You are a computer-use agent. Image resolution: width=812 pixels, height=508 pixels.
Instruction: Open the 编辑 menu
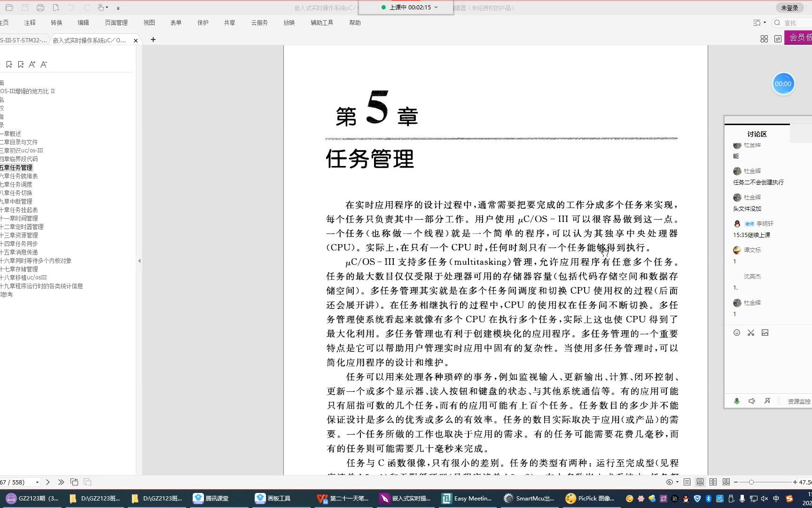click(83, 23)
